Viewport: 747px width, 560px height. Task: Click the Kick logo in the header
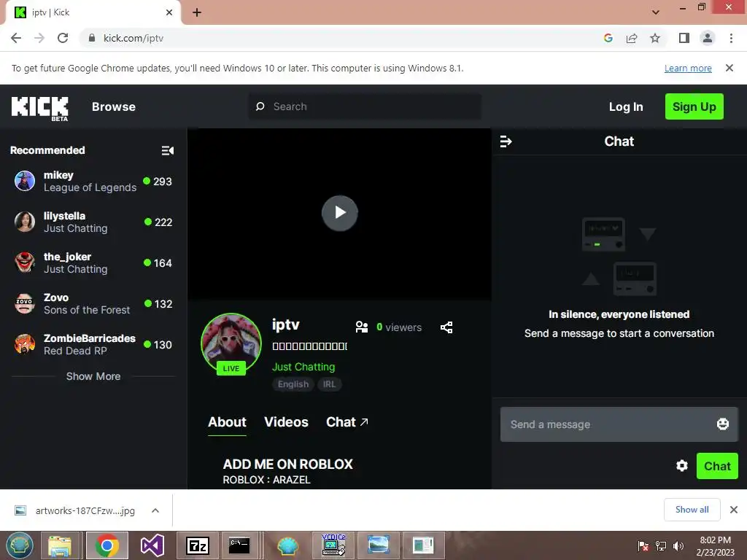(40, 108)
